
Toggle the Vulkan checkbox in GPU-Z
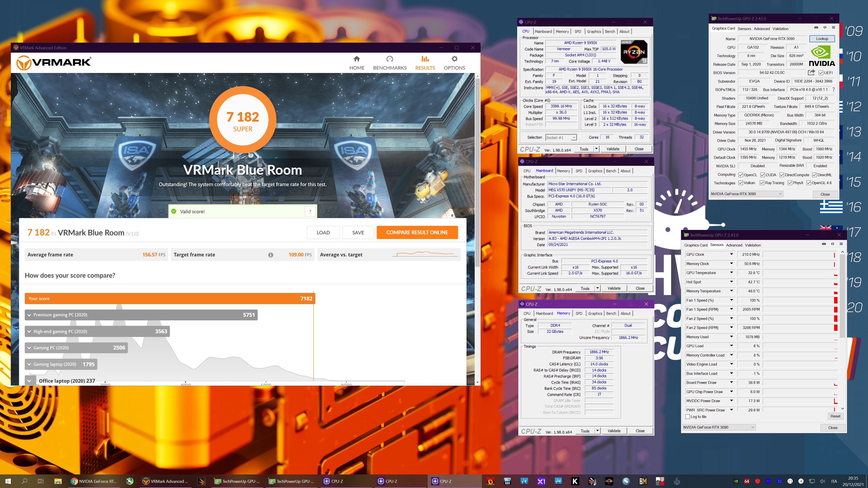pyautogui.click(x=741, y=183)
